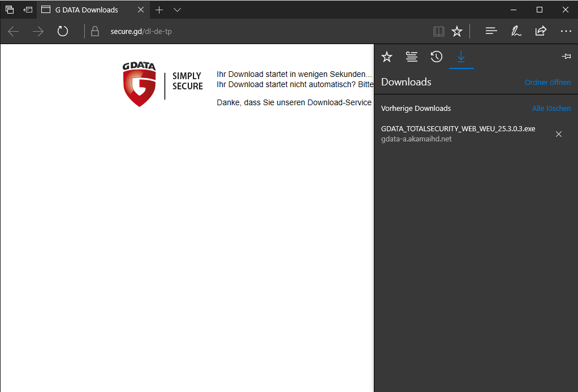This screenshot has height=392, width=578.
Task: Clear all downloads via Alle löschen
Action: (x=551, y=108)
